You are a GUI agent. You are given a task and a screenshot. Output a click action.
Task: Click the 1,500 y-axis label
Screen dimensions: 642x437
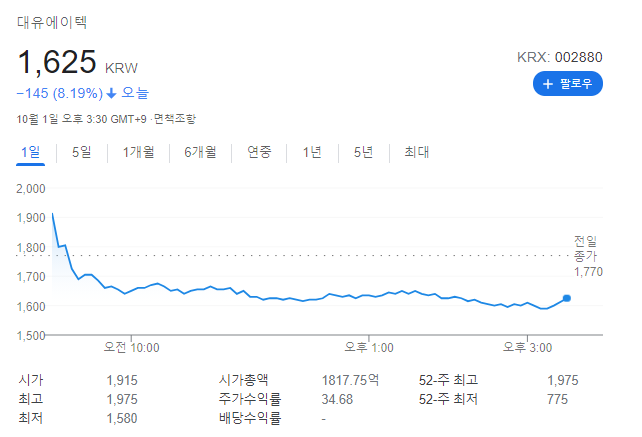click(x=31, y=336)
